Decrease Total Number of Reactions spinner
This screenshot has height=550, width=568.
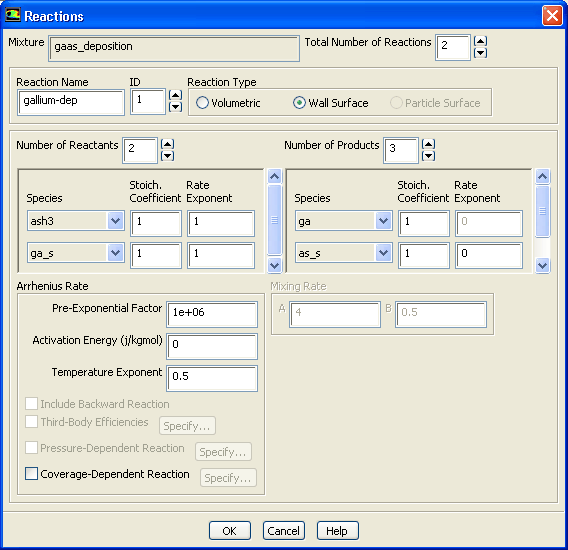(480, 53)
